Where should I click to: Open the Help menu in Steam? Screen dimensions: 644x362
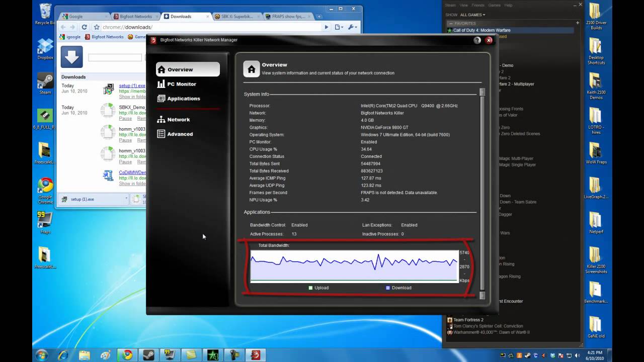pos(508,5)
